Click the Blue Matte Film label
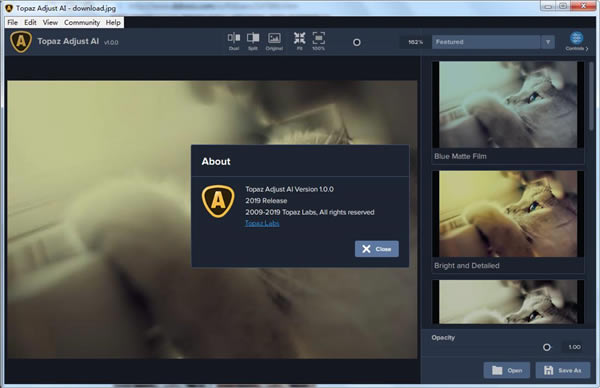600x388 pixels. point(460,156)
